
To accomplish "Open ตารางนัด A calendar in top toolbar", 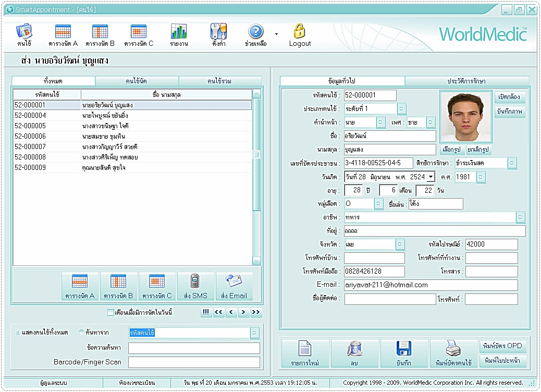I will [x=63, y=32].
